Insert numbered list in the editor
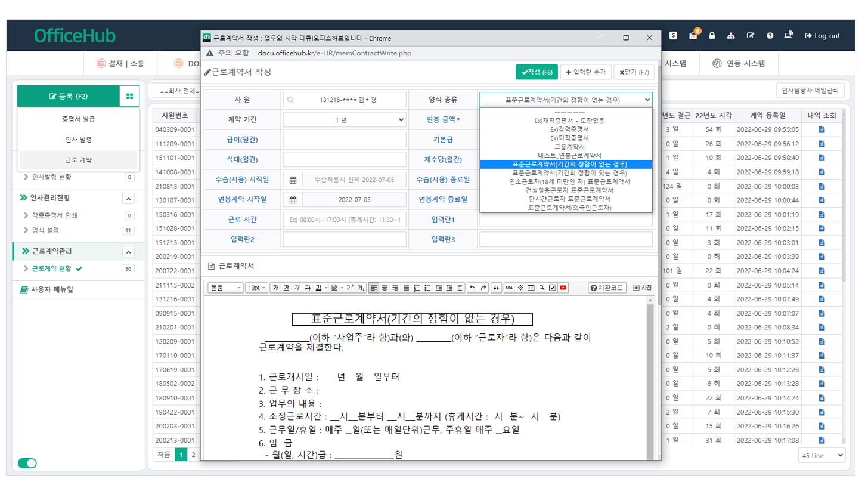The width and height of the screenshot is (868, 491). (x=417, y=288)
